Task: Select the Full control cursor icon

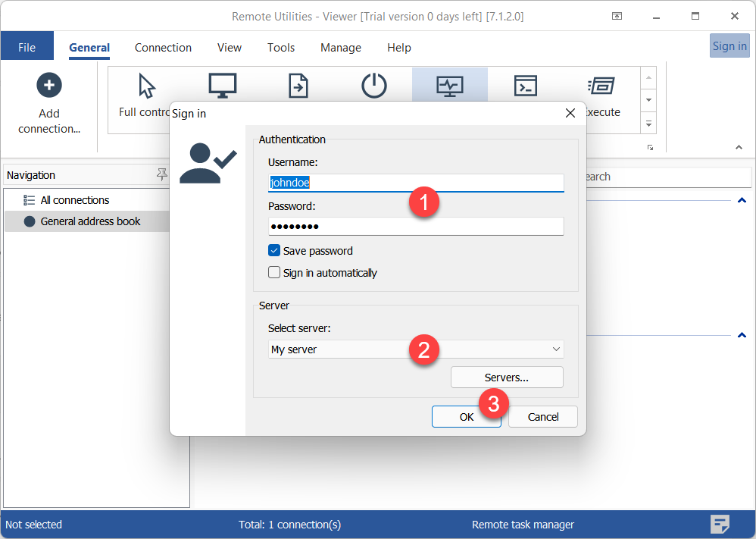Action: coord(146,86)
